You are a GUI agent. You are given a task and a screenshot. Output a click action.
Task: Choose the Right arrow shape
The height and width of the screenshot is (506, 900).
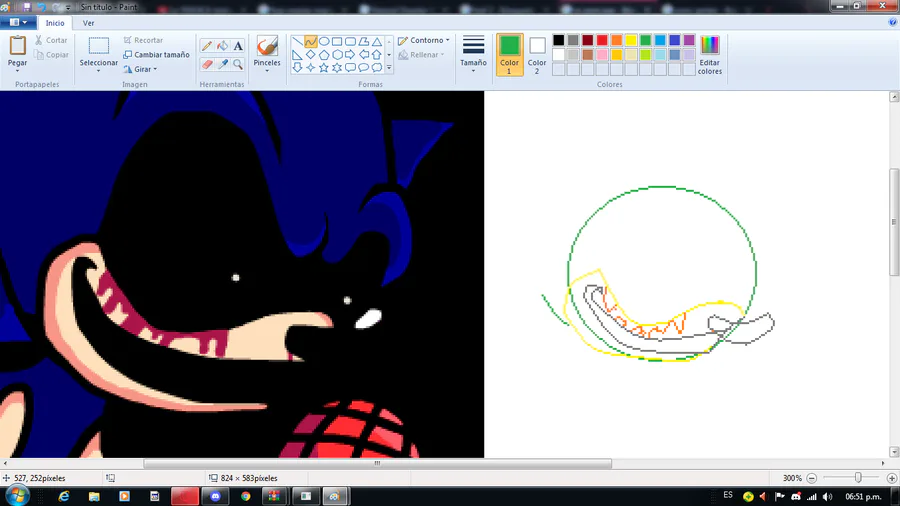coord(350,55)
